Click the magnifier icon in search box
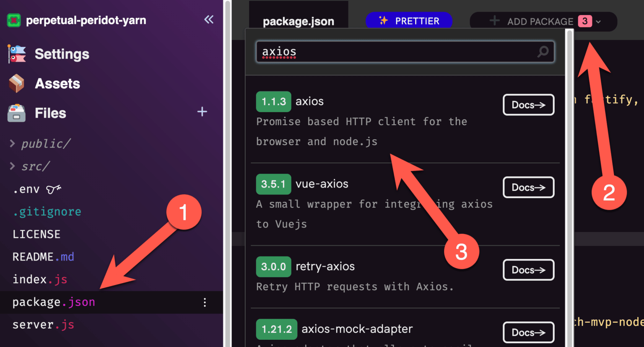Screen dimensions: 644x347 point(543,52)
